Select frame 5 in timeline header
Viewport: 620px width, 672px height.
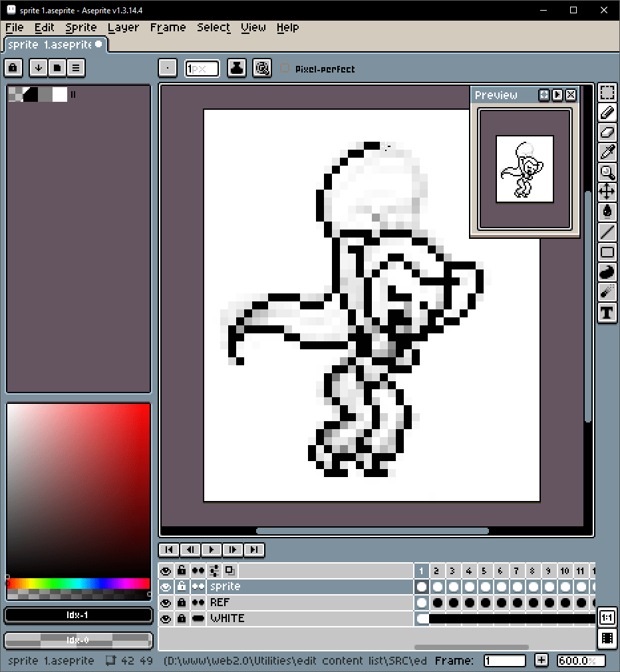point(484,570)
